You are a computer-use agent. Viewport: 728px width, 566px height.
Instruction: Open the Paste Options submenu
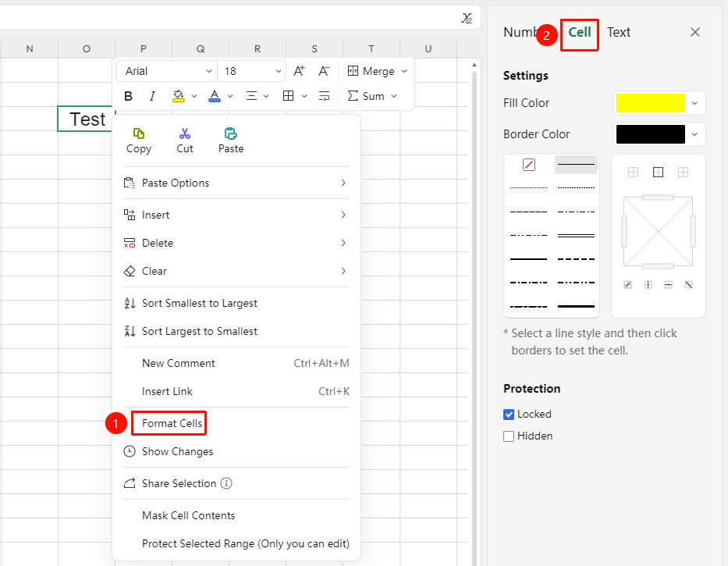pos(236,183)
